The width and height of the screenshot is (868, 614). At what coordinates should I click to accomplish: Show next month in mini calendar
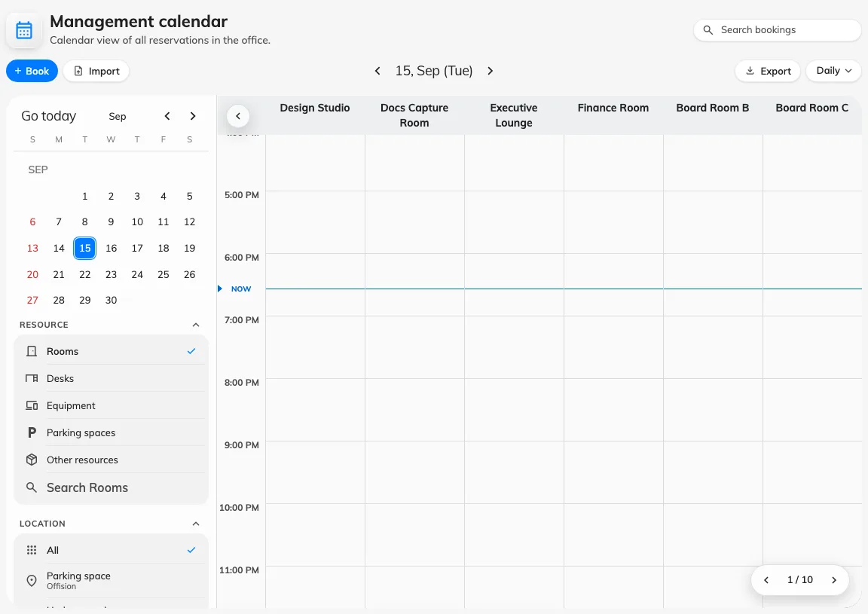point(193,116)
